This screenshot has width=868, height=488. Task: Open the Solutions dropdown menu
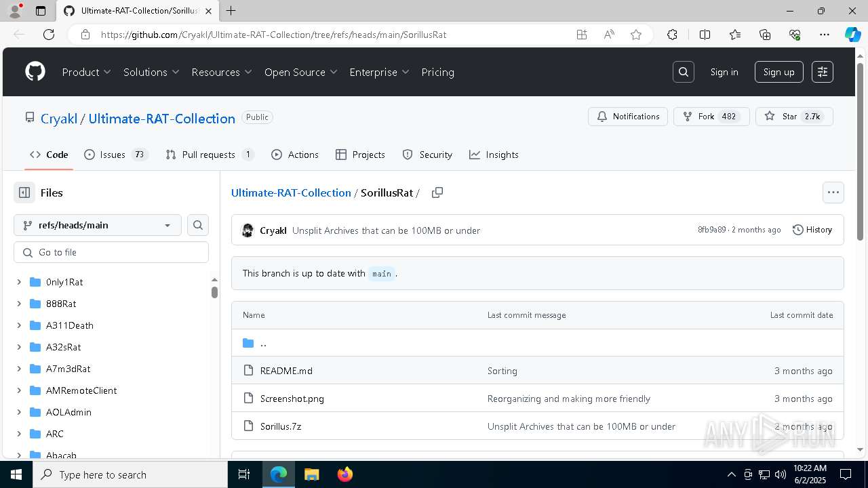click(151, 72)
